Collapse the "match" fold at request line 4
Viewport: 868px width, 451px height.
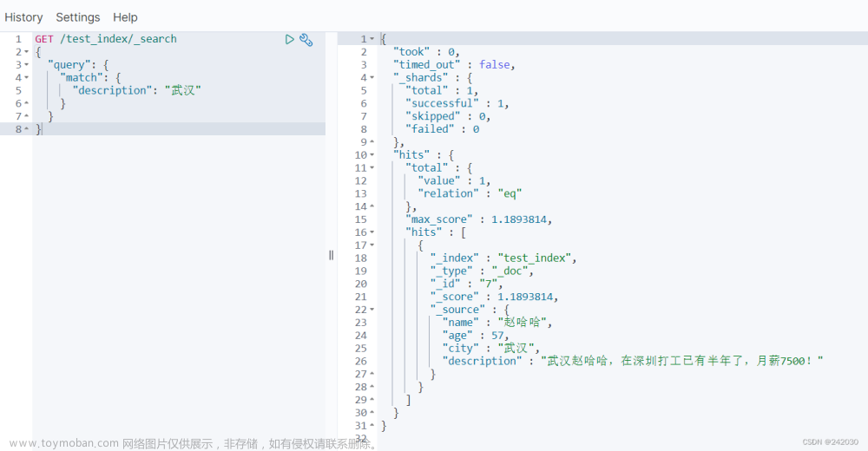click(x=26, y=77)
